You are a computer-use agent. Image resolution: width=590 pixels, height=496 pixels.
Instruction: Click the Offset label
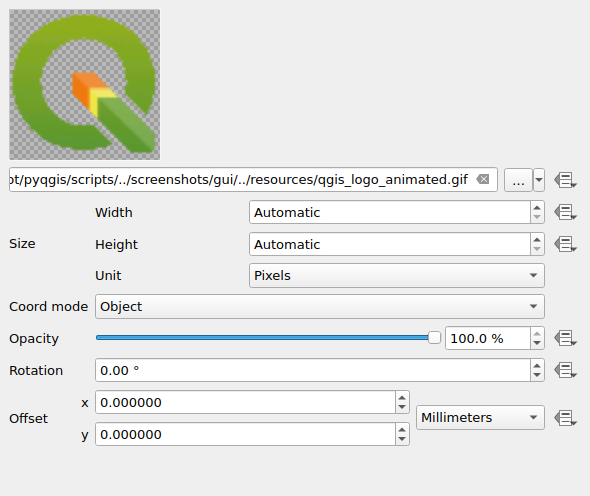(29, 418)
